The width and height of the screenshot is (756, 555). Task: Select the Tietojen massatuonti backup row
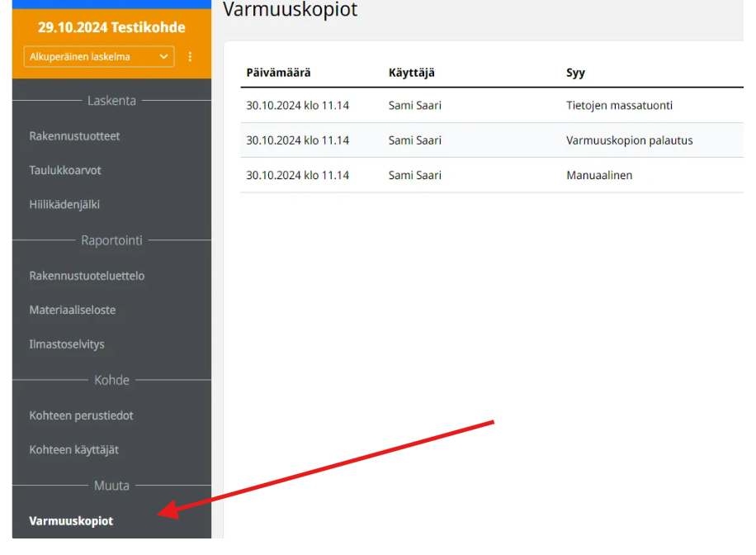click(492, 105)
